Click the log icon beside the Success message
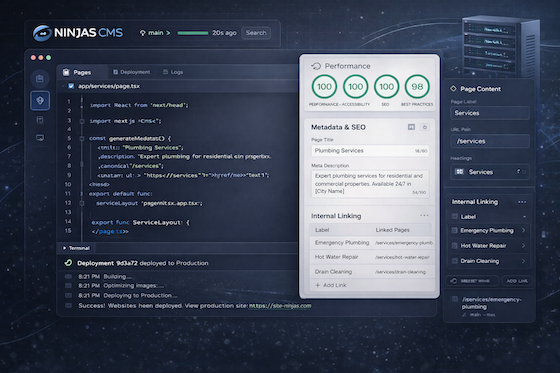Screen dimensions: 560x373 68,305
